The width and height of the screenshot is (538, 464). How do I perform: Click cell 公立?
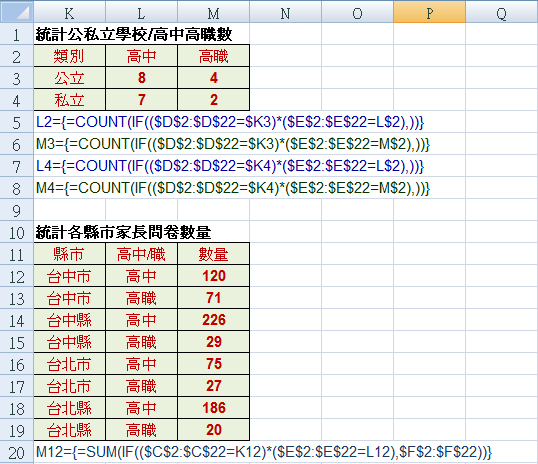[x=69, y=78]
